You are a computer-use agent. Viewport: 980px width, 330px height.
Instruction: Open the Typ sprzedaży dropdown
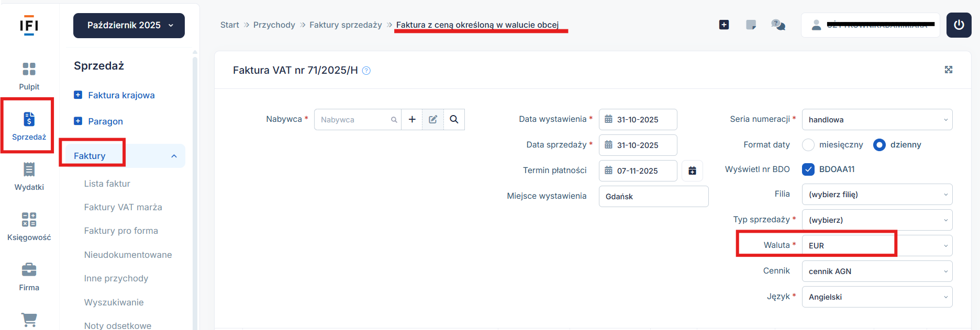[877, 220]
